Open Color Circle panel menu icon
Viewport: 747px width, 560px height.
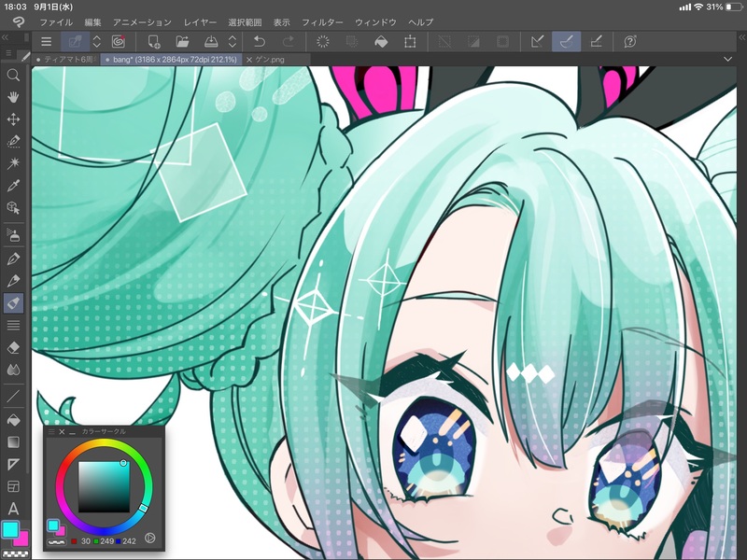[x=51, y=431]
